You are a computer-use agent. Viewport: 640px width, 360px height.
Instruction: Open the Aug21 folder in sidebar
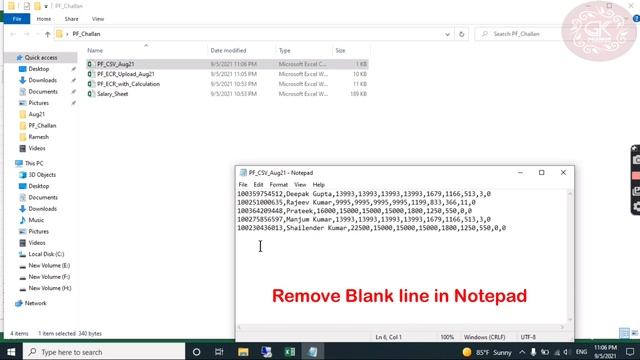point(36,114)
